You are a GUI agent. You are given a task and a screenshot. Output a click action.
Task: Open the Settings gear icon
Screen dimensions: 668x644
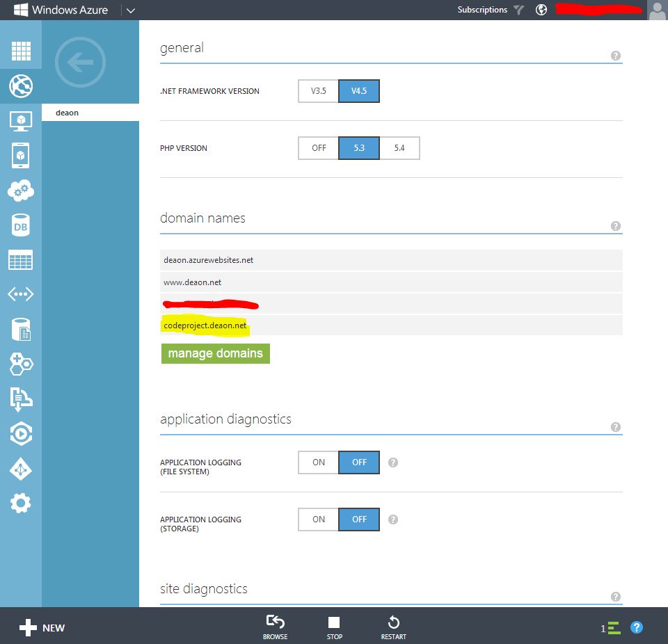[21, 504]
